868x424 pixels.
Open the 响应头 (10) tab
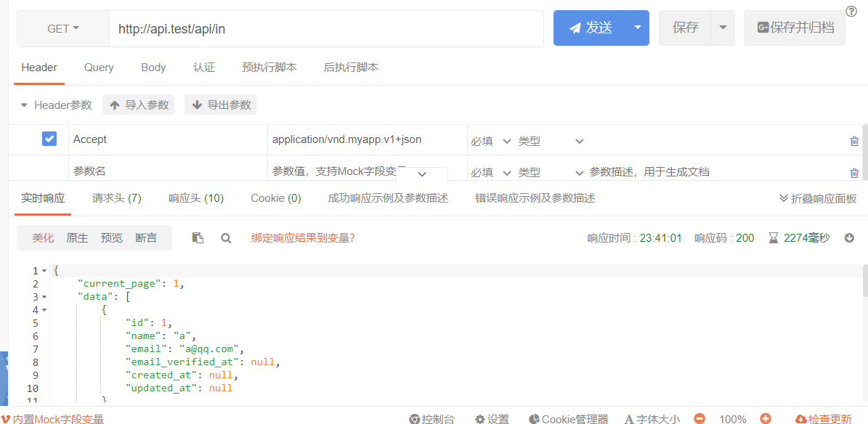coord(196,198)
